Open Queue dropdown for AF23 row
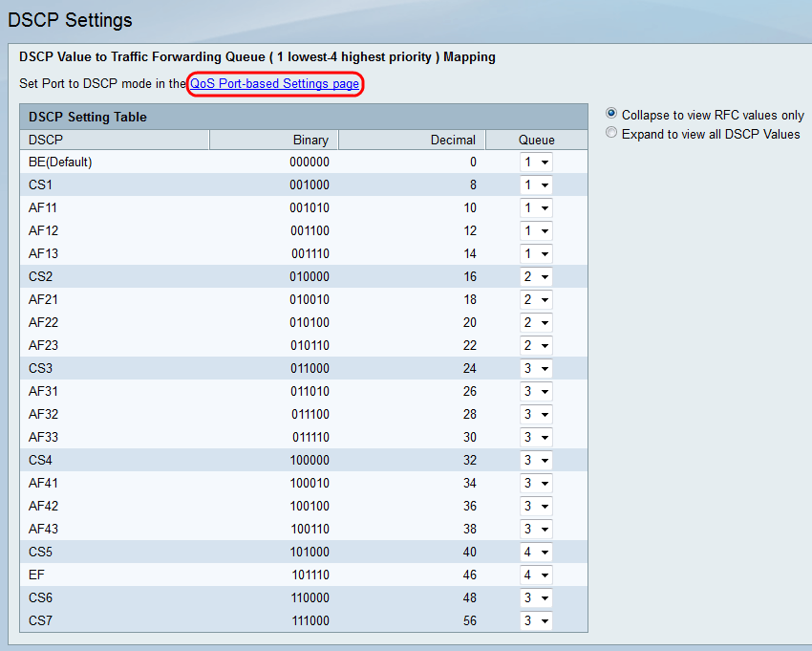The height and width of the screenshot is (651, 812). [536, 346]
